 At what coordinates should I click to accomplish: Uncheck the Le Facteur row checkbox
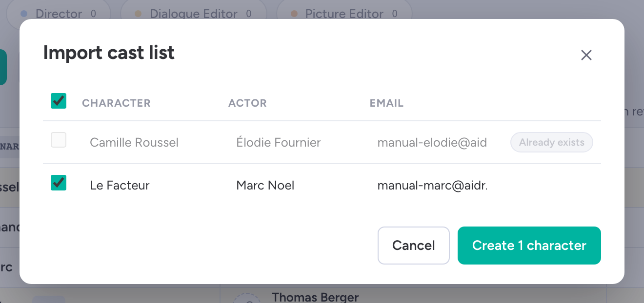click(59, 183)
